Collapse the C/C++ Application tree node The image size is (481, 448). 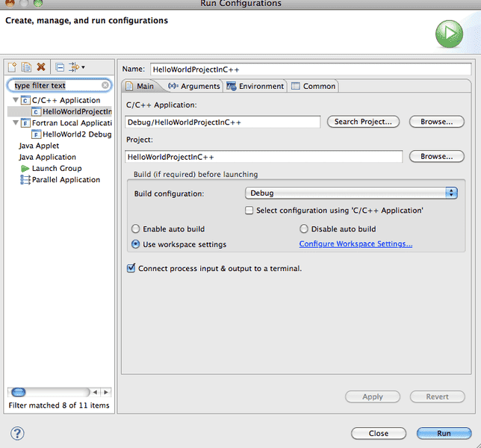(x=16, y=100)
